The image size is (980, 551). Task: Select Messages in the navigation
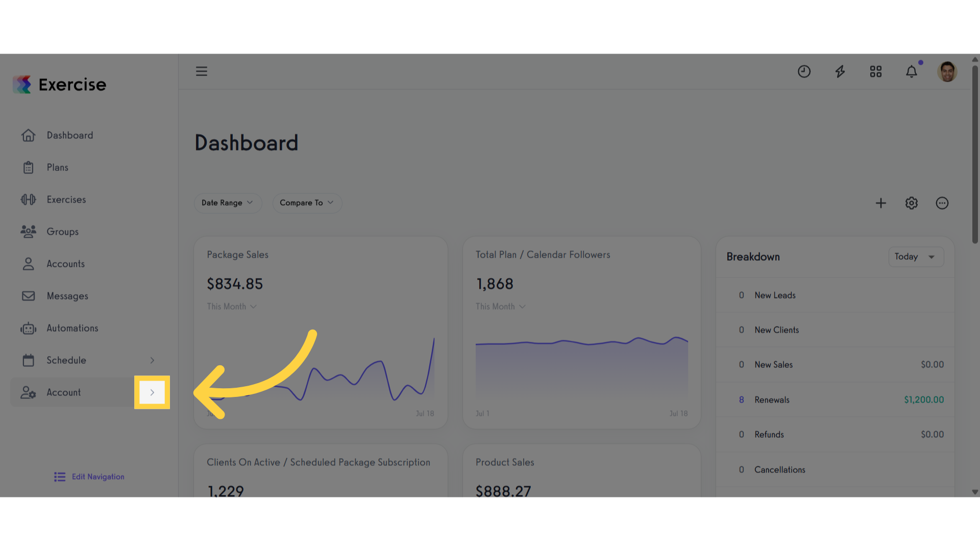pyautogui.click(x=67, y=296)
